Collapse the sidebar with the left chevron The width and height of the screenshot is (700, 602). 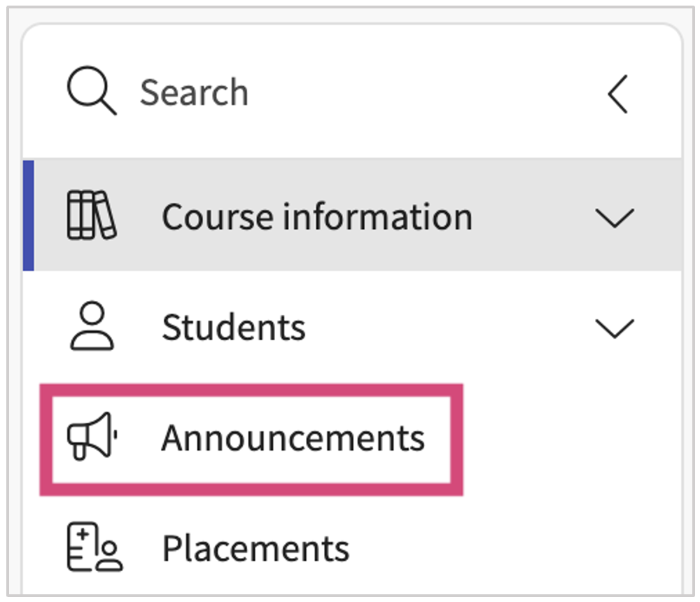click(618, 94)
